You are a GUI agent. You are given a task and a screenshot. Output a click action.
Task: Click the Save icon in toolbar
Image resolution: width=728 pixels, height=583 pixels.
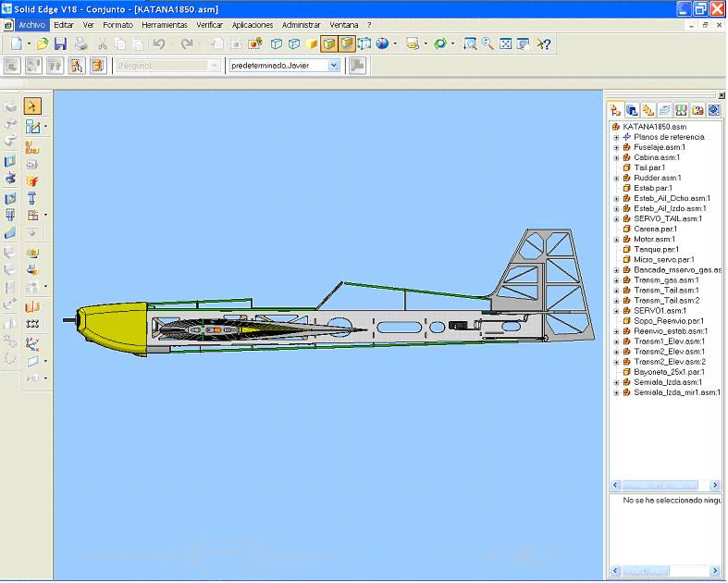click(60, 43)
